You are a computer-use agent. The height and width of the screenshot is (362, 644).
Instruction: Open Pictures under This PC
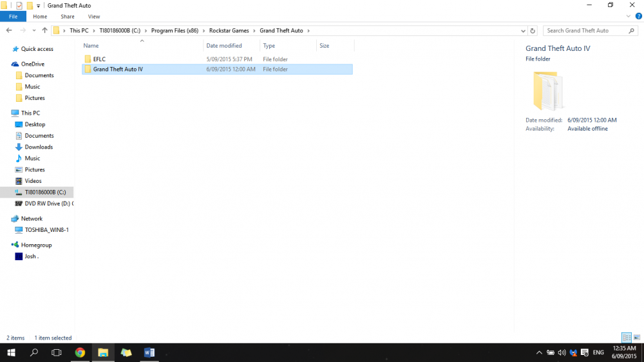(x=35, y=169)
